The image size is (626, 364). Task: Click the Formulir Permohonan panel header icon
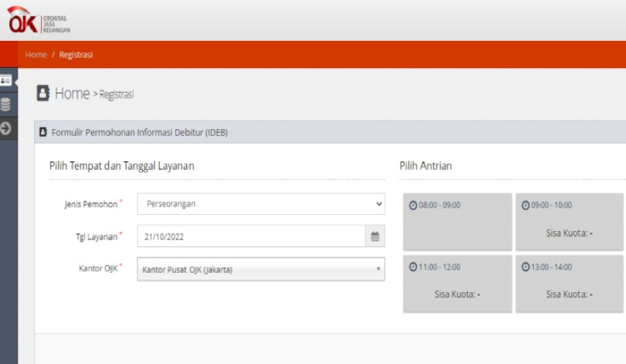tap(43, 132)
